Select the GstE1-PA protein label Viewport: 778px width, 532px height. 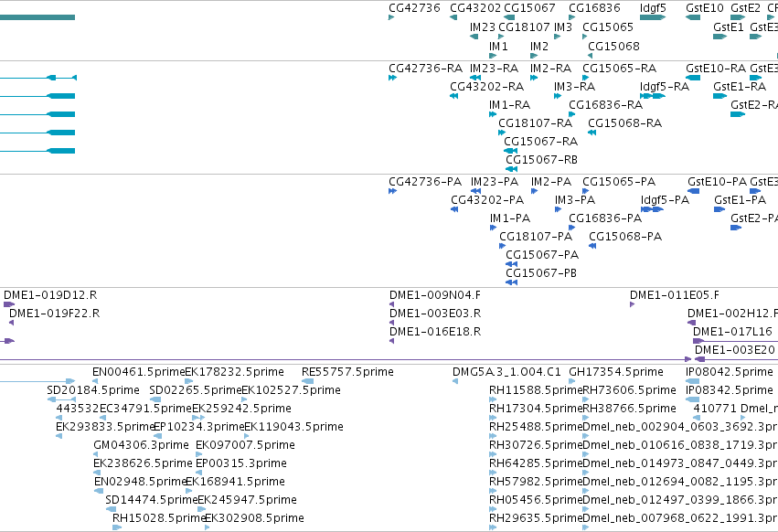coord(740,200)
